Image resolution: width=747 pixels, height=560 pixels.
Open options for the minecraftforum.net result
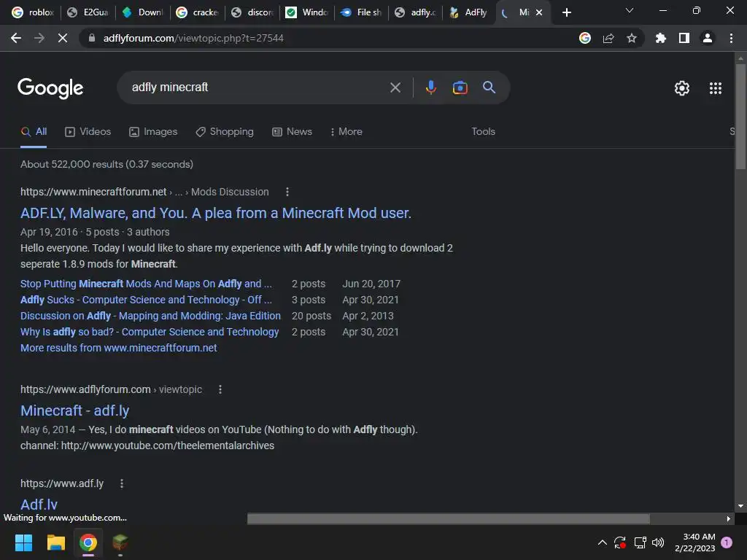point(287,192)
